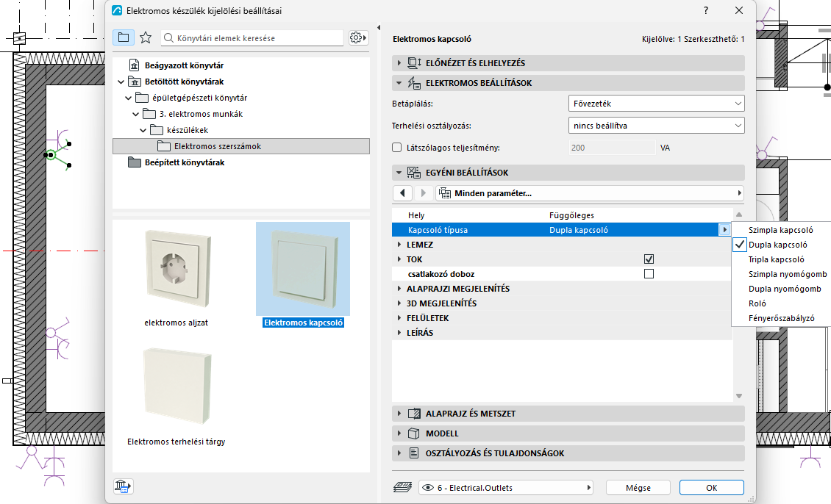Enable Látszólagos teljesítmény checkbox
Screen dimensions: 831x504
pos(396,148)
